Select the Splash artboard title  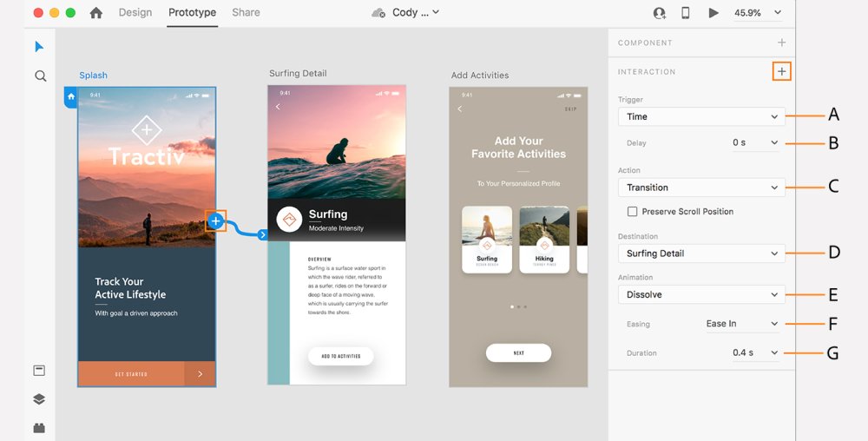pos(93,76)
